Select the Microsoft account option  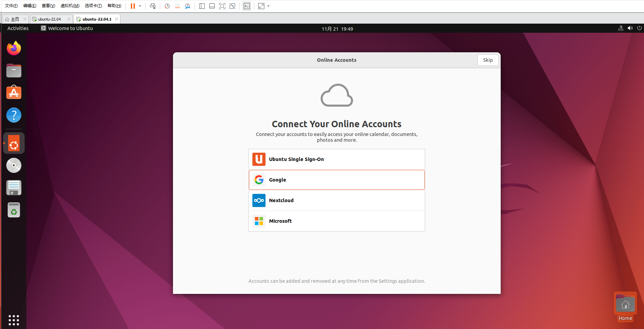tap(337, 221)
